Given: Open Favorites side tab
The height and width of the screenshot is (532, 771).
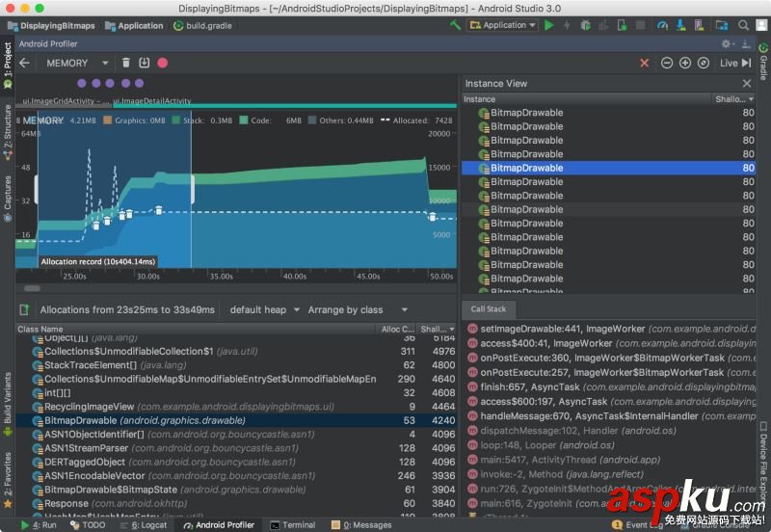Looking at the screenshot, I should (8, 479).
